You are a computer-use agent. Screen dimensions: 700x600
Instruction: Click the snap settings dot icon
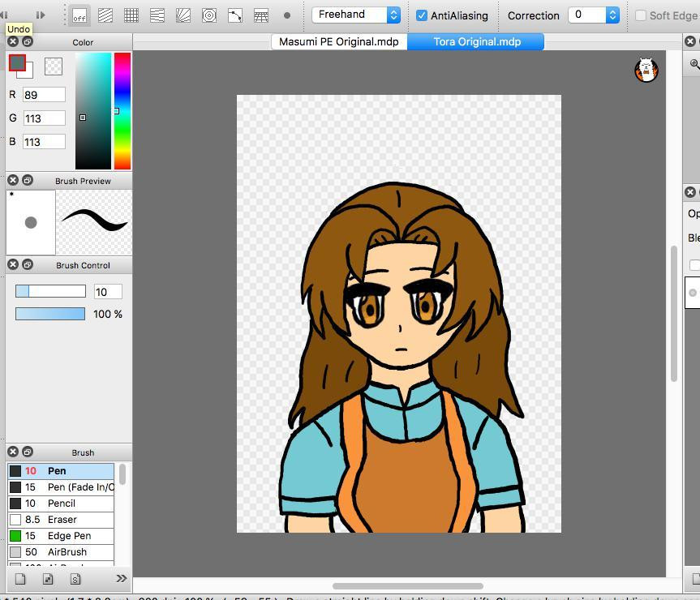click(x=287, y=15)
